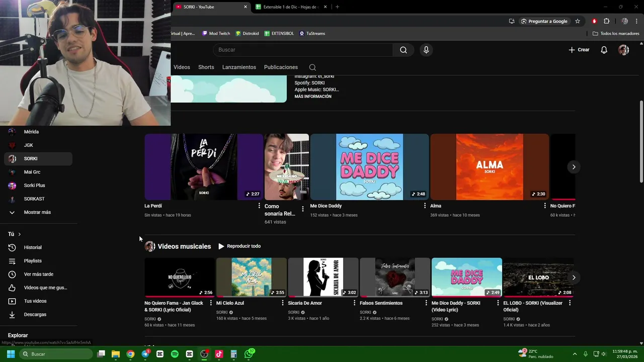Open the options menu for Alma video

[545, 206]
